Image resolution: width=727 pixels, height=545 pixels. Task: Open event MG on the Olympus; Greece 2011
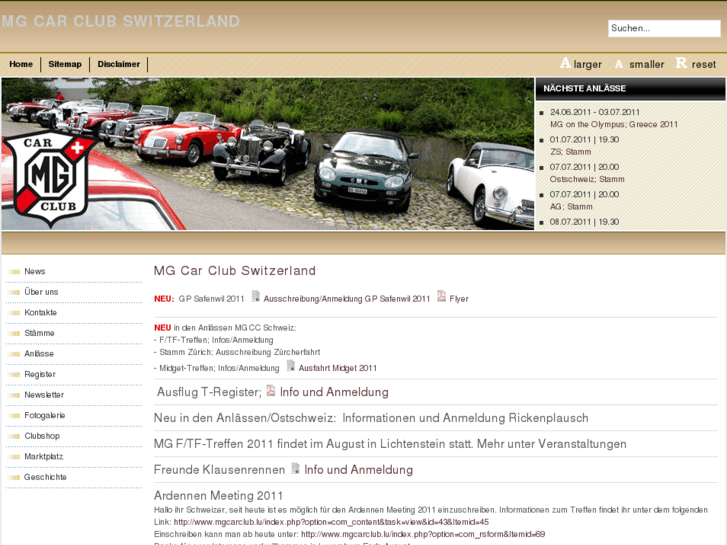pyautogui.click(x=614, y=124)
